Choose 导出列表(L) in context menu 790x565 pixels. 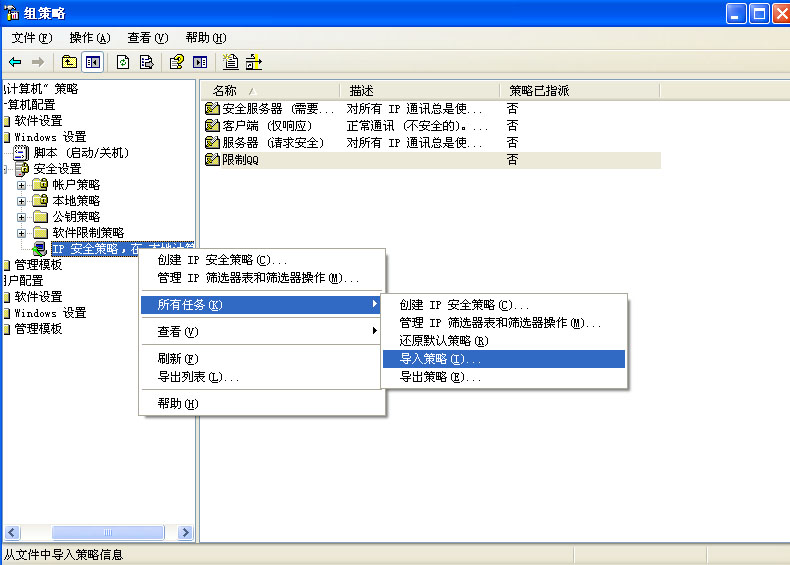[260, 376]
